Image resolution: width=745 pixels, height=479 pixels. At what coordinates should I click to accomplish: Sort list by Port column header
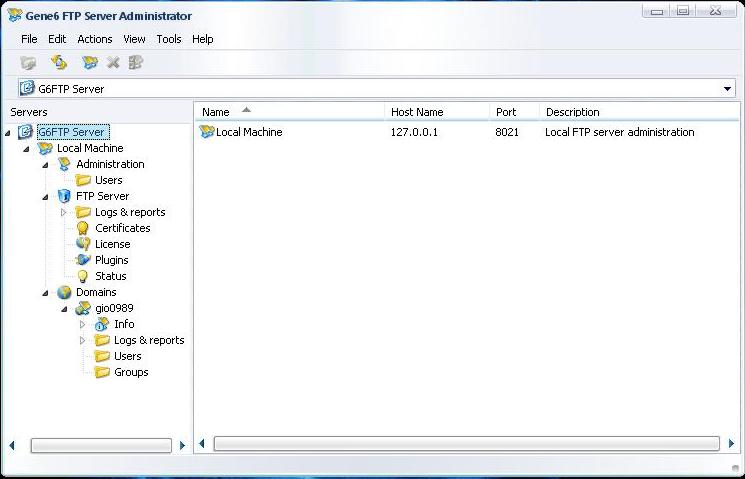515,112
